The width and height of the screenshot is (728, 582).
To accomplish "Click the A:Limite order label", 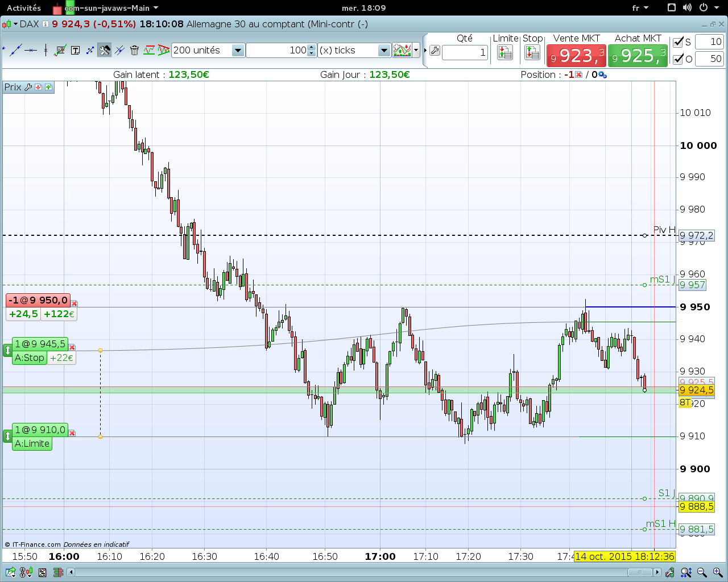I will coord(32,444).
